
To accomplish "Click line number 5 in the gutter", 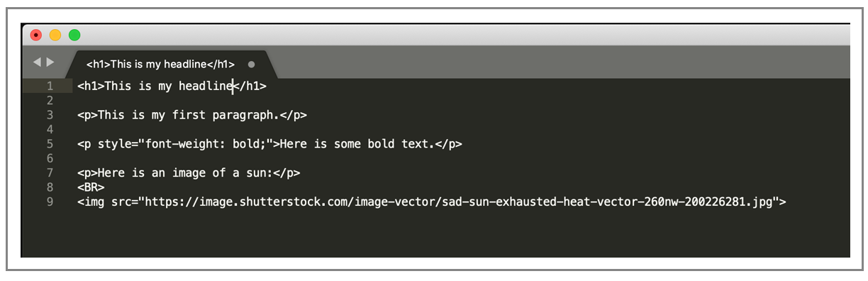I will point(50,144).
